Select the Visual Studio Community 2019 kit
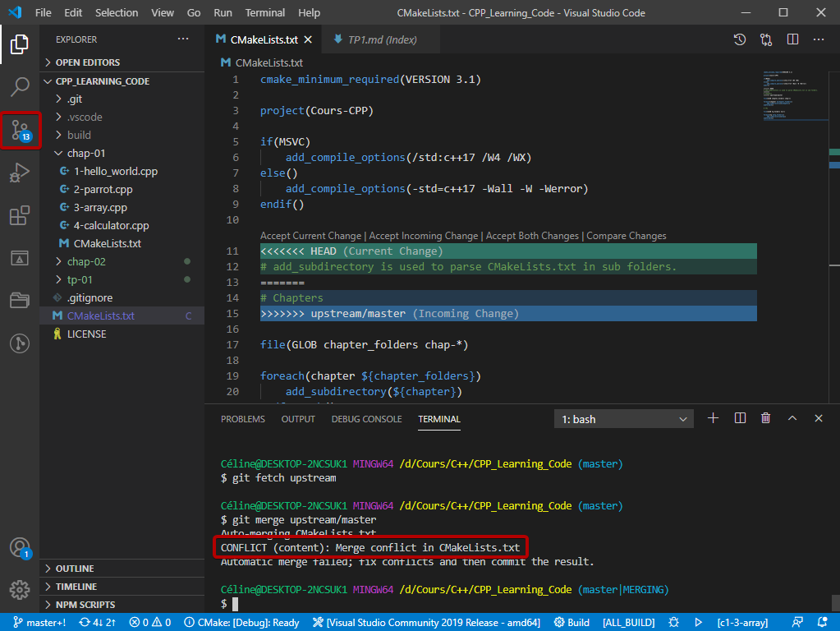Viewport: 840px width, 631px height. click(x=426, y=623)
